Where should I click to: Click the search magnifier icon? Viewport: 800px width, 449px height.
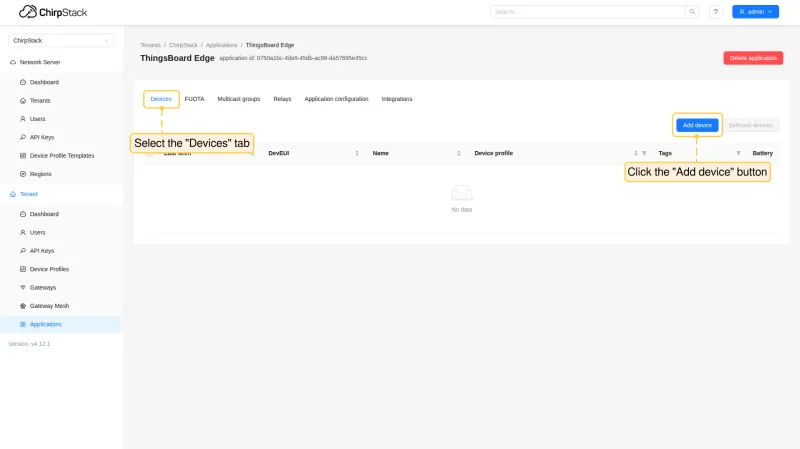point(692,12)
